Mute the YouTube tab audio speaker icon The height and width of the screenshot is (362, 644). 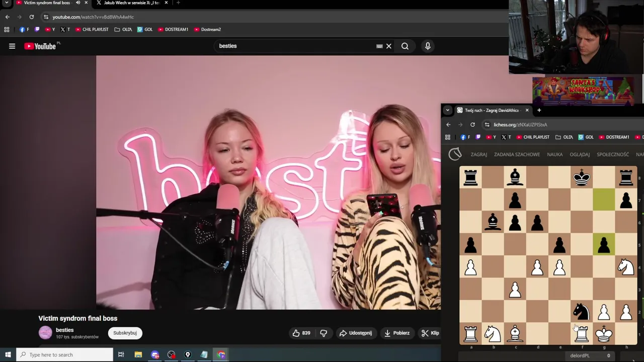(78, 3)
